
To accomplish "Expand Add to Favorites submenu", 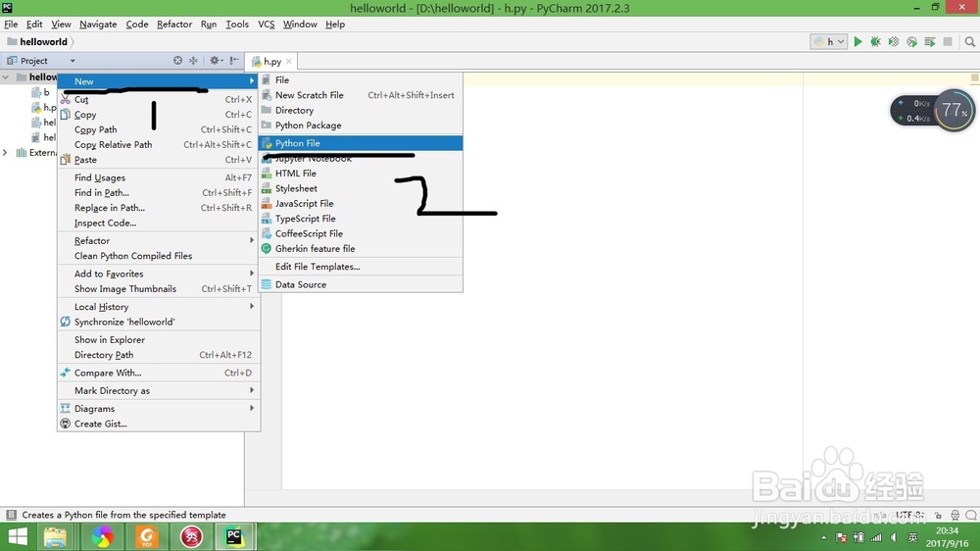I will coord(159,274).
